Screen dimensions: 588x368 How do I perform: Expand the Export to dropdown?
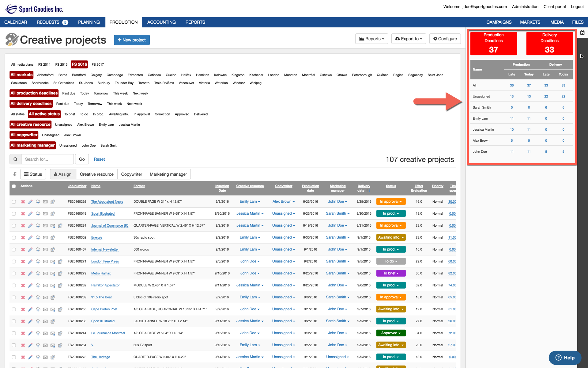point(409,39)
